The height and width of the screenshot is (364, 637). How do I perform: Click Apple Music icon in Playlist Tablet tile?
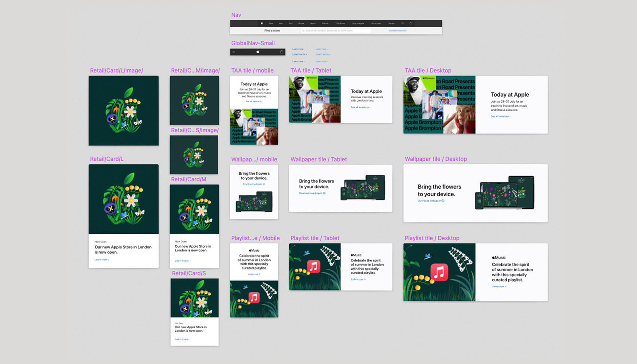point(314,266)
